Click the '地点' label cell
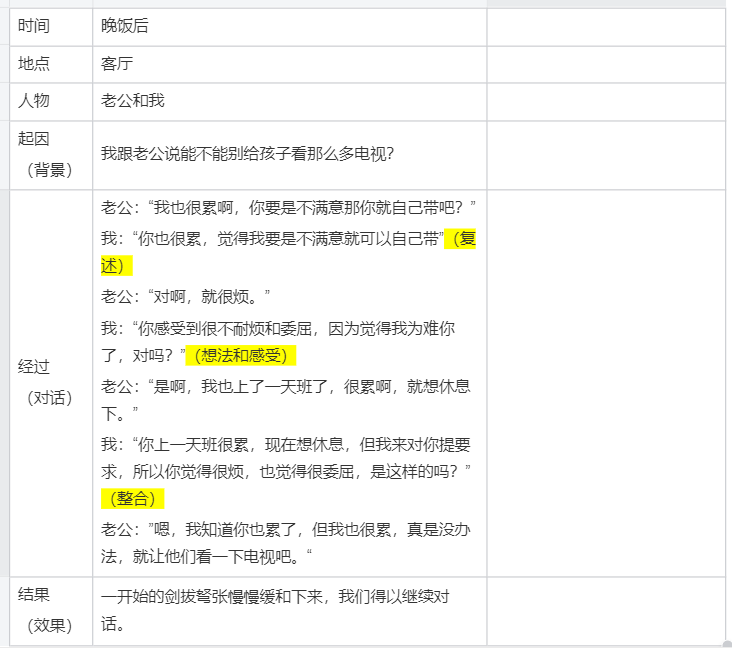732x652 pixels. (x=51, y=64)
